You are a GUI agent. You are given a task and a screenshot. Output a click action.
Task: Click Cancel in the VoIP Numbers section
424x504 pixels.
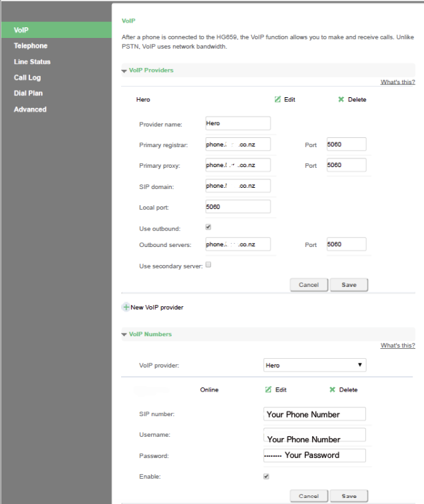click(309, 496)
